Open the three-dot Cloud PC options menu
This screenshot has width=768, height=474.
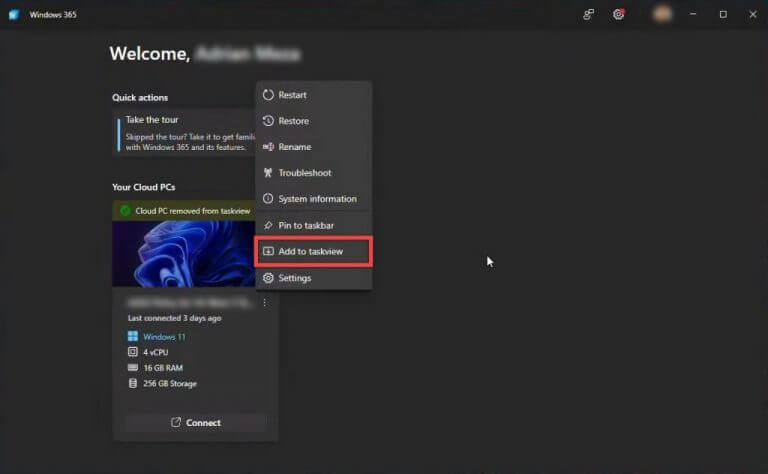[264, 303]
